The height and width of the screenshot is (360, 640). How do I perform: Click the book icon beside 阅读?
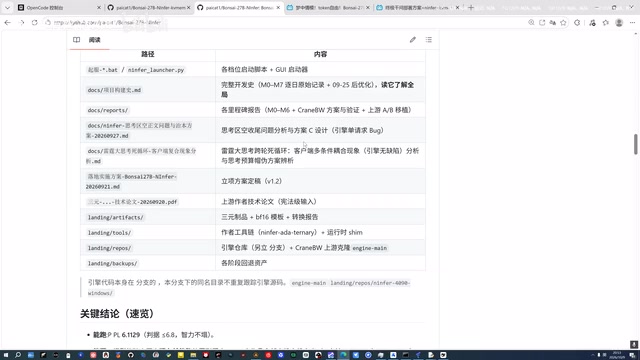tap(76, 40)
